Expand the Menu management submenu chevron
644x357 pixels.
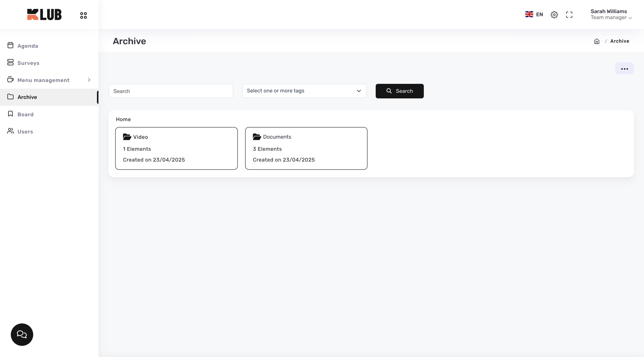click(x=89, y=80)
